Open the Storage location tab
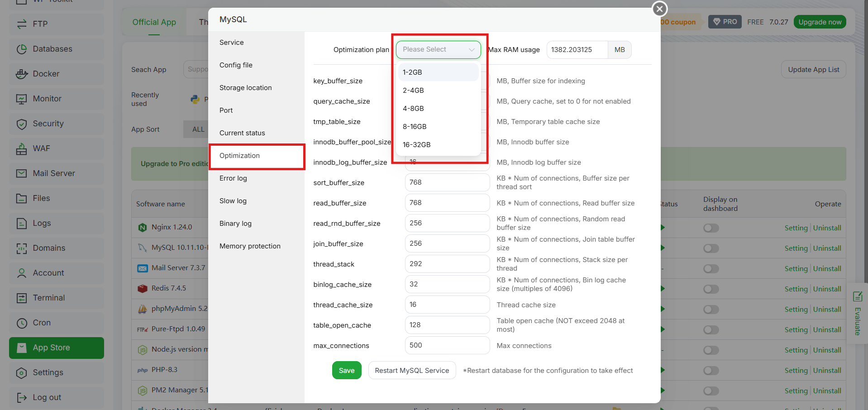The image size is (868, 410). 256,88
